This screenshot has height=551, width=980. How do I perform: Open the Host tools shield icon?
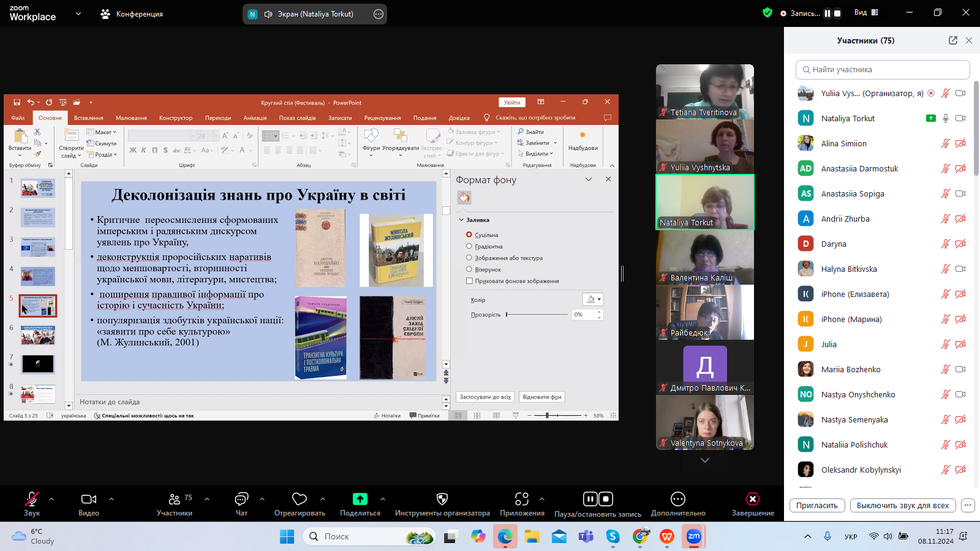442,500
